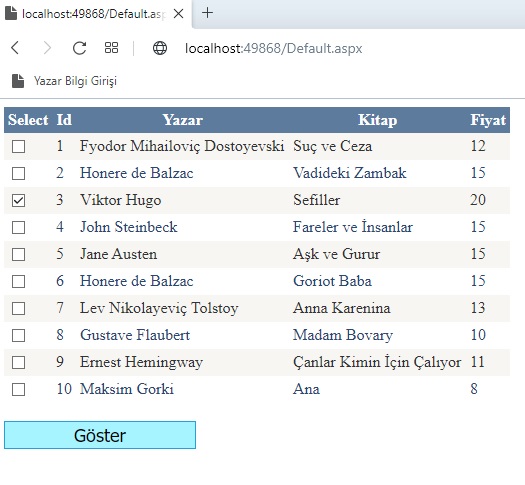525x485 pixels.
Task: Click the address bar URL field
Action: (x=273, y=49)
